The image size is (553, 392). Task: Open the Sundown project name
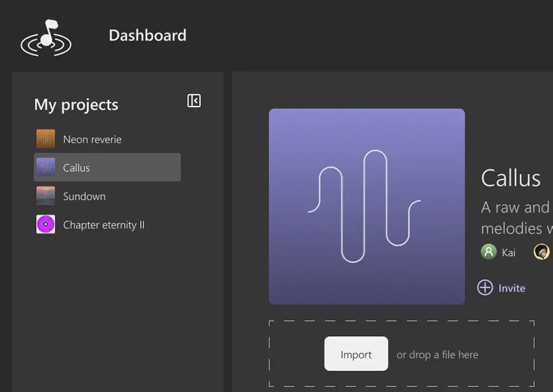(84, 196)
